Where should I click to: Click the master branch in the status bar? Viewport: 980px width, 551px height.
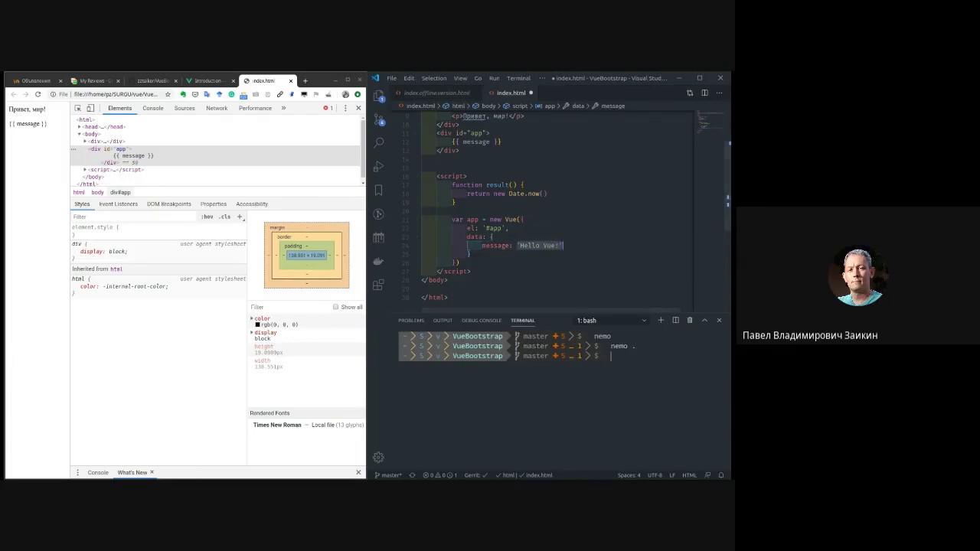coord(388,475)
